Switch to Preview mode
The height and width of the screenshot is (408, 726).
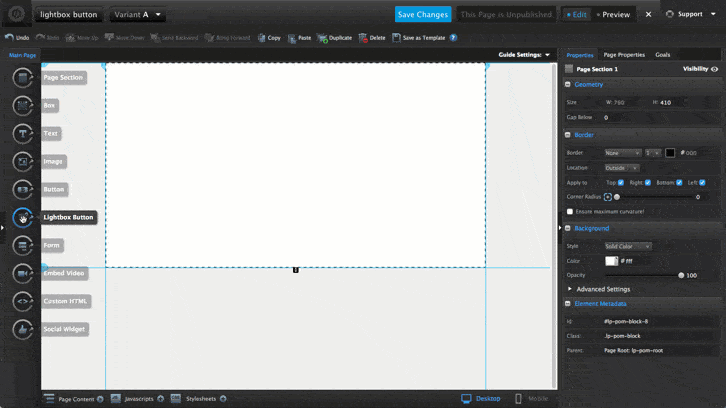[x=613, y=14]
